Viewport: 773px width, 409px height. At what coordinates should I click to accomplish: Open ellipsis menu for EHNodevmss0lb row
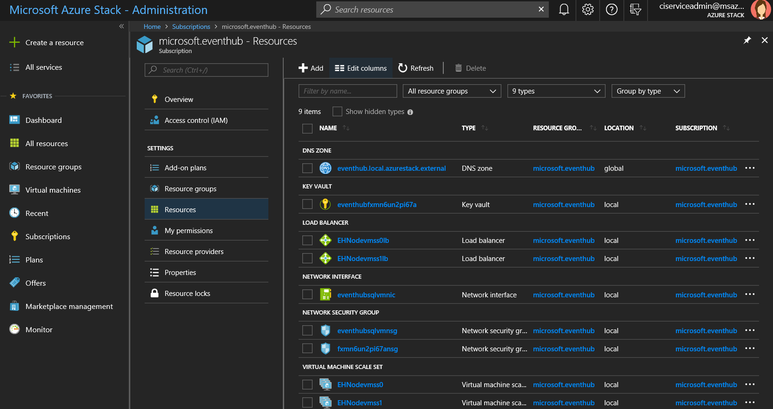coord(750,240)
